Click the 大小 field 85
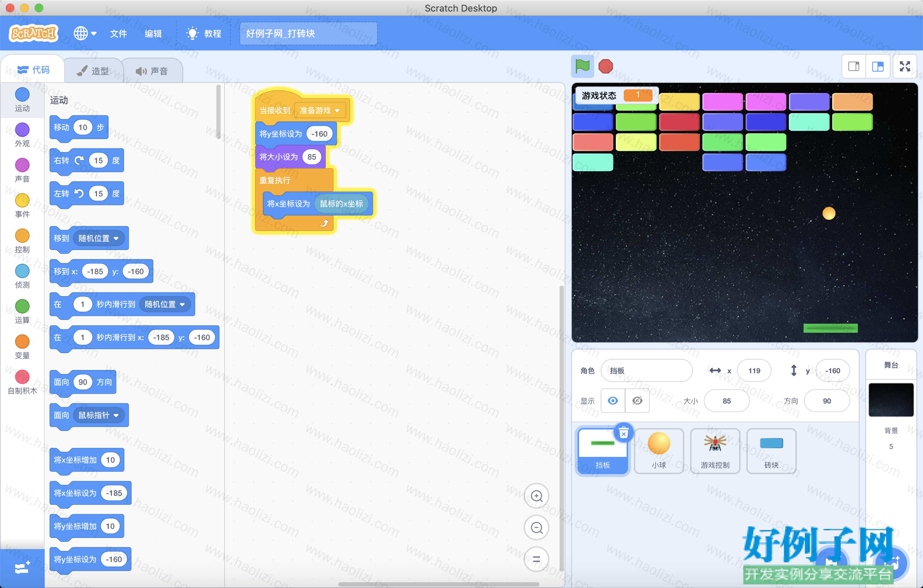Viewport: 923px width, 588px height. (x=727, y=401)
